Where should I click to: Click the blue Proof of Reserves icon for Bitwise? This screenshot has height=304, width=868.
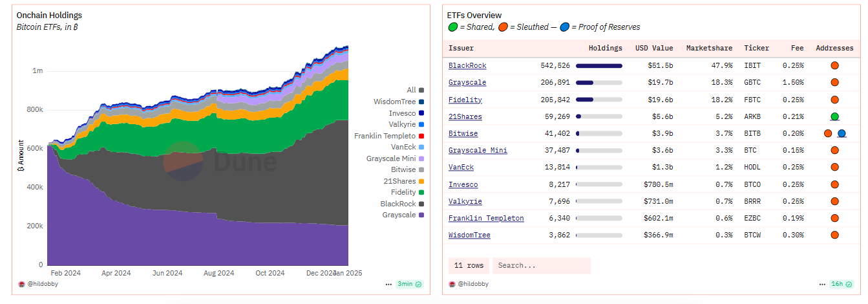pyautogui.click(x=842, y=133)
